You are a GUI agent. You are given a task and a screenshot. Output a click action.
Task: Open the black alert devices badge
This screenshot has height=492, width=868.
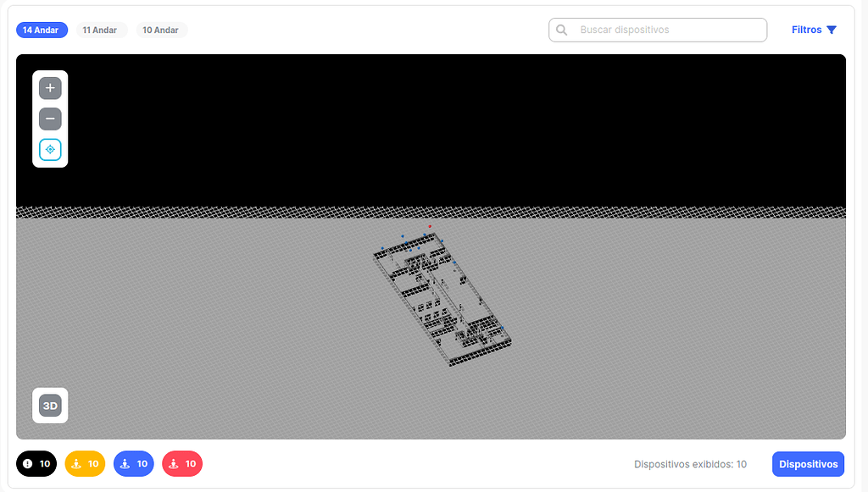coord(36,464)
